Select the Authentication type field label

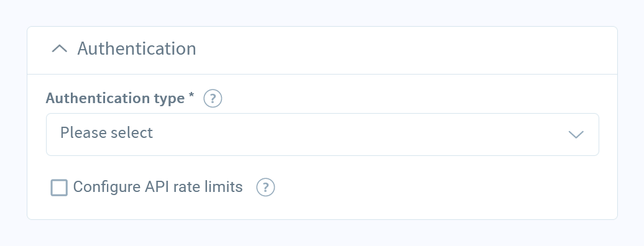(116, 99)
